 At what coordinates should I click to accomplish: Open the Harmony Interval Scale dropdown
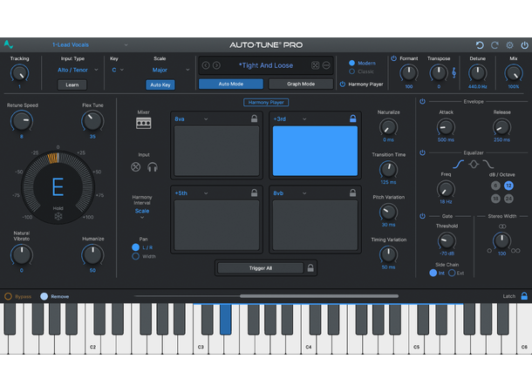tap(142, 213)
